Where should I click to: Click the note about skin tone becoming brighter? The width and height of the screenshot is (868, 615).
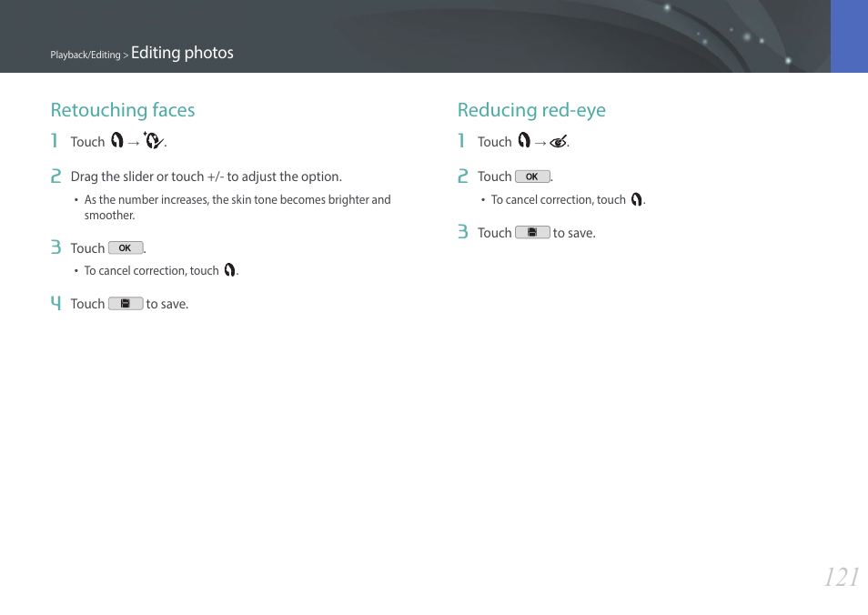coord(237,207)
